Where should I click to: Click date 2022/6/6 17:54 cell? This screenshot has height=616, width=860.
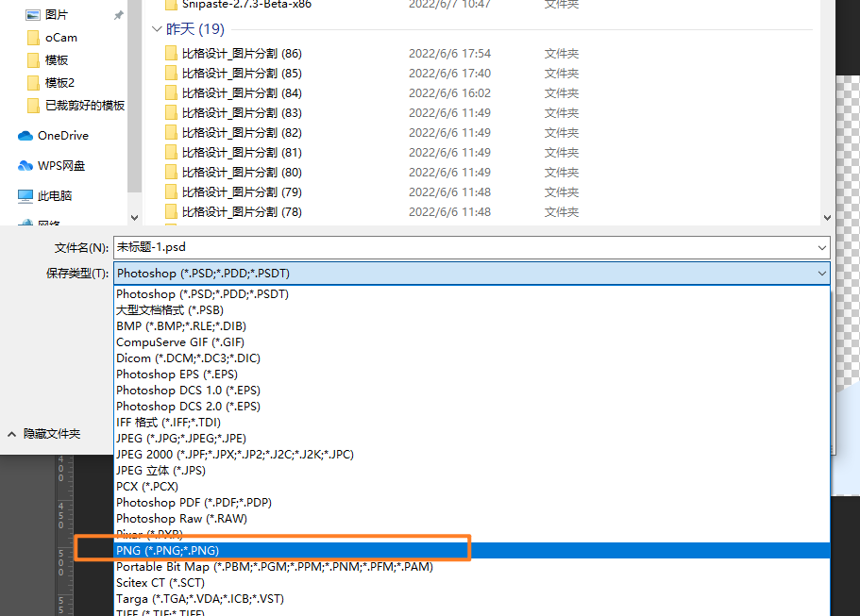(449, 54)
